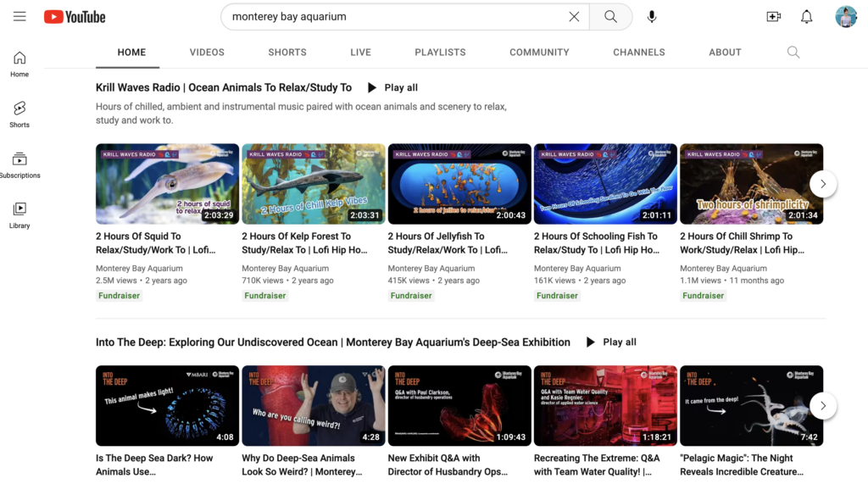Click Fundraiser badge under Chill Shrimp video

coord(703,296)
